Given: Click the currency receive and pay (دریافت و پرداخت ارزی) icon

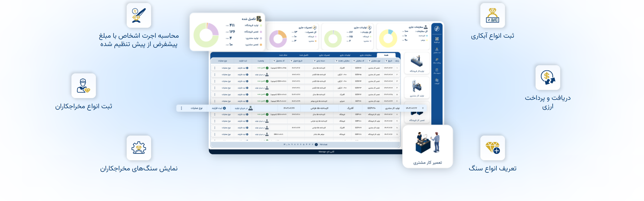Looking at the screenshot, I should coord(548,78).
